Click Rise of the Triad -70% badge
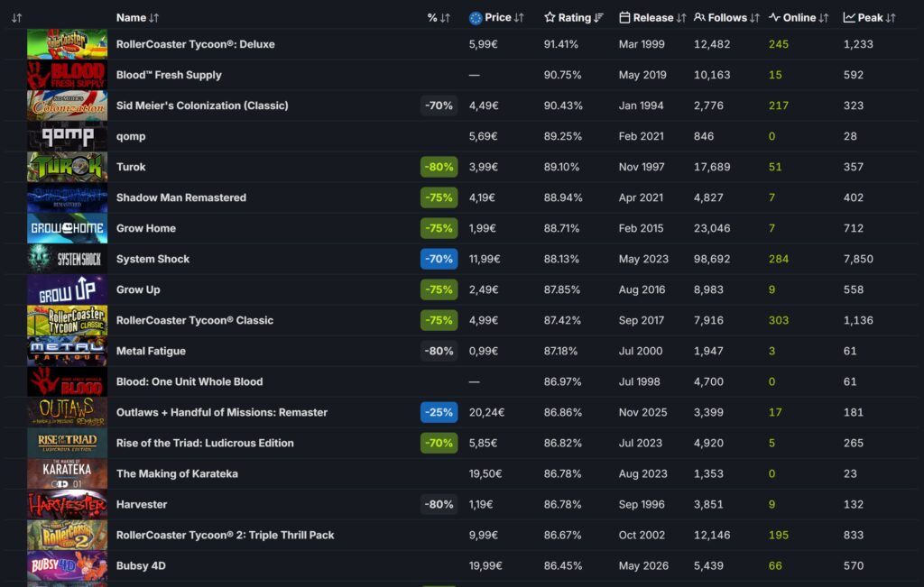Viewport: 924px width, 587px height. 439,443
